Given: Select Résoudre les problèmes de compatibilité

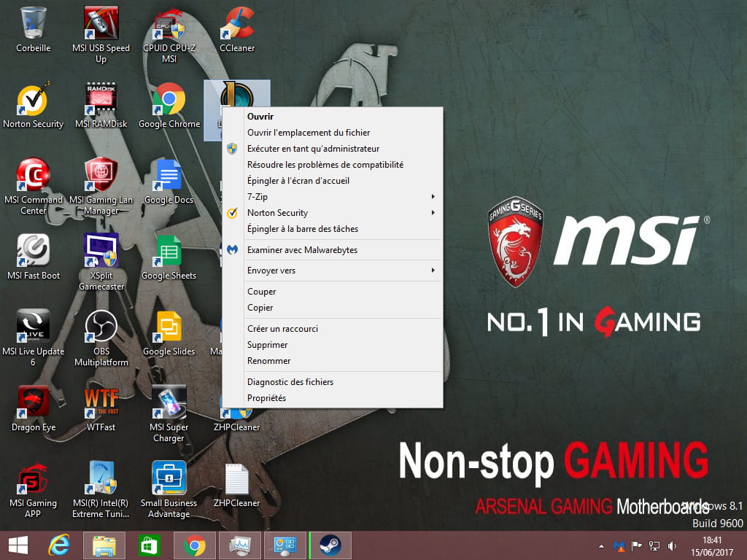Looking at the screenshot, I should pyautogui.click(x=333, y=165).
